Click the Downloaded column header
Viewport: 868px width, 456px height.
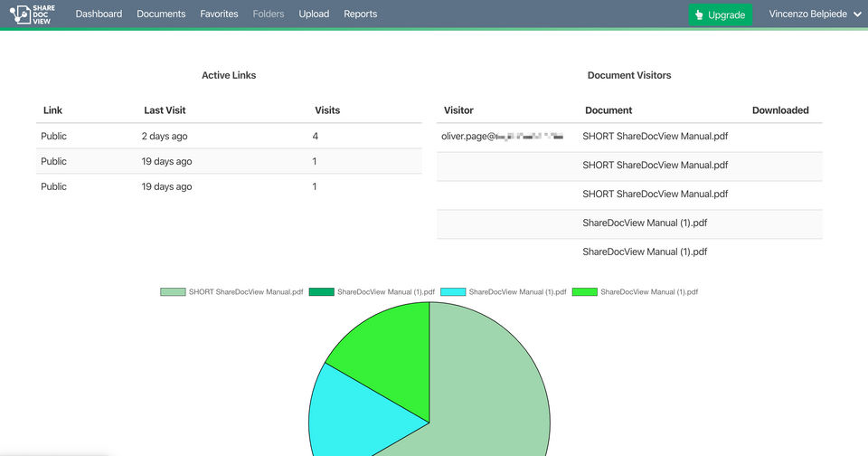[780, 110]
